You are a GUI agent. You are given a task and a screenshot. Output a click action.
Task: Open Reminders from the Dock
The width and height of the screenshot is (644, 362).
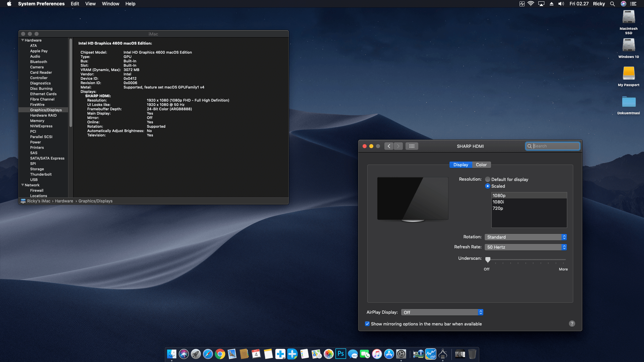click(305, 354)
